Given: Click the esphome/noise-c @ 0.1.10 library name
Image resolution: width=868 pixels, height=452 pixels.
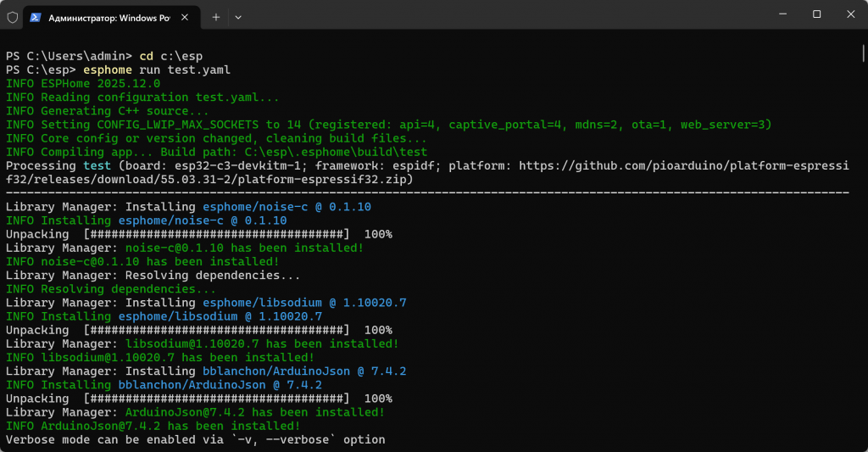Looking at the screenshot, I should coord(287,206).
